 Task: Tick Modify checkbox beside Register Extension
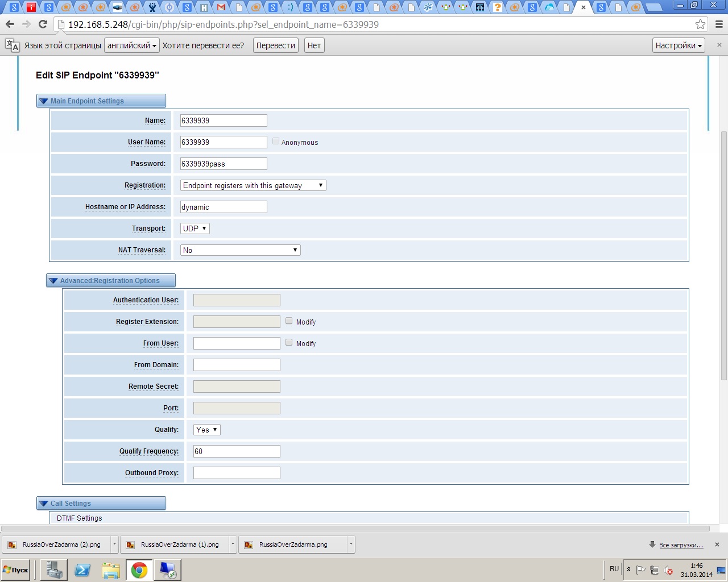coord(289,321)
